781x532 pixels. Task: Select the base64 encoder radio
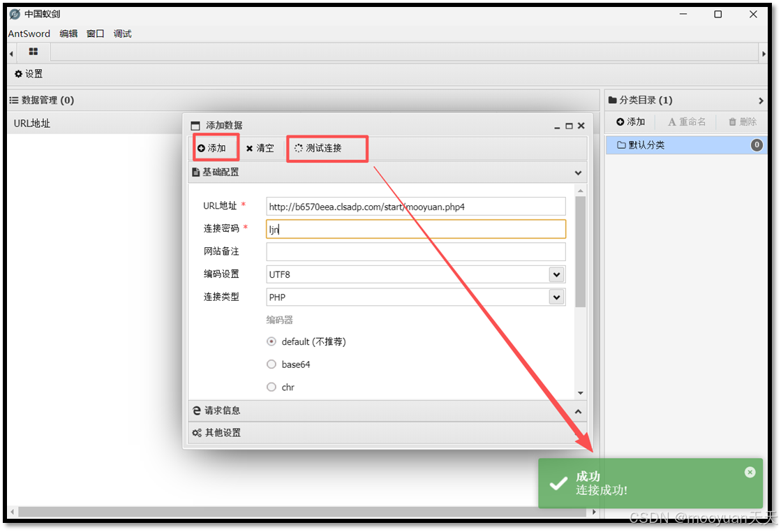272,364
